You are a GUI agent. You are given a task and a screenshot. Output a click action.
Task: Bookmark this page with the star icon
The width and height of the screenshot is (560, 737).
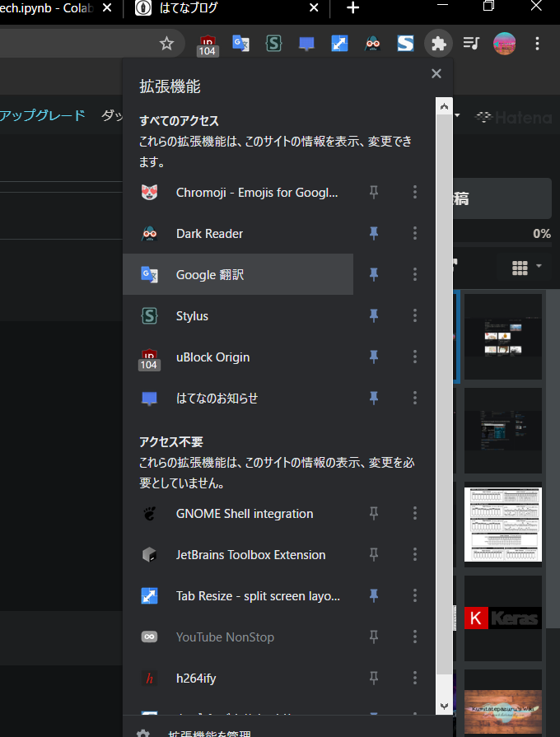pyautogui.click(x=166, y=44)
